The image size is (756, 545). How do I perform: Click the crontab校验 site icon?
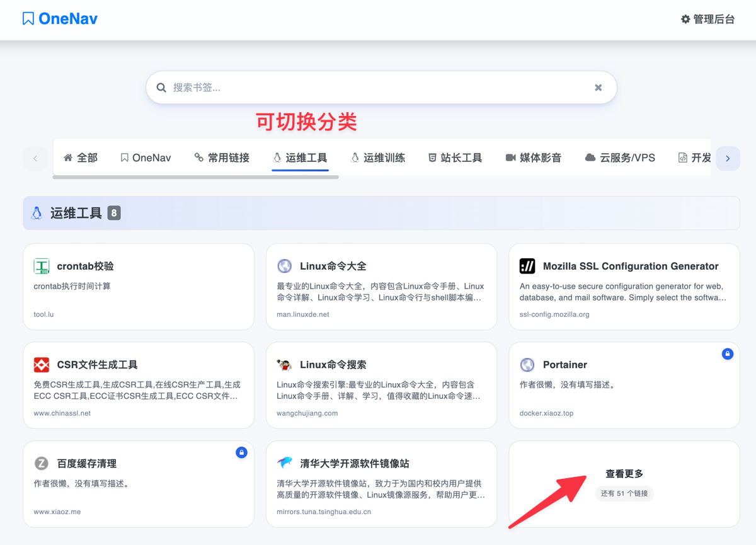pos(42,266)
